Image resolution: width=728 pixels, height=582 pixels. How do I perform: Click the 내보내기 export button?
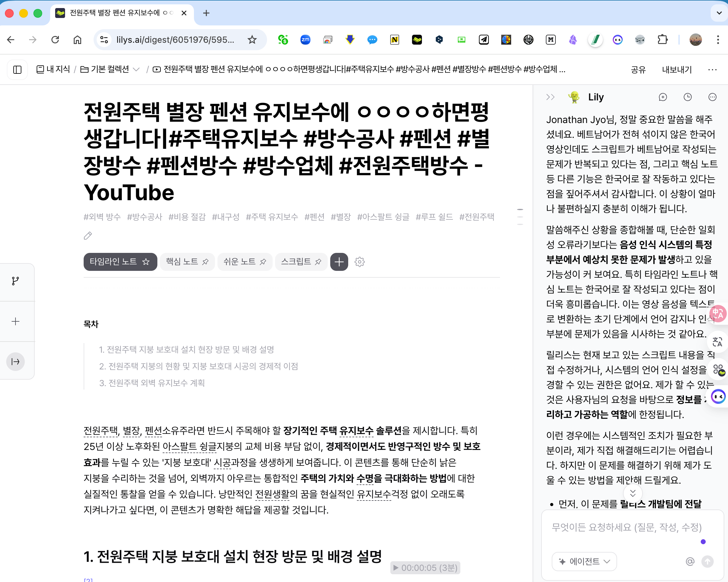(x=677, y=70)
